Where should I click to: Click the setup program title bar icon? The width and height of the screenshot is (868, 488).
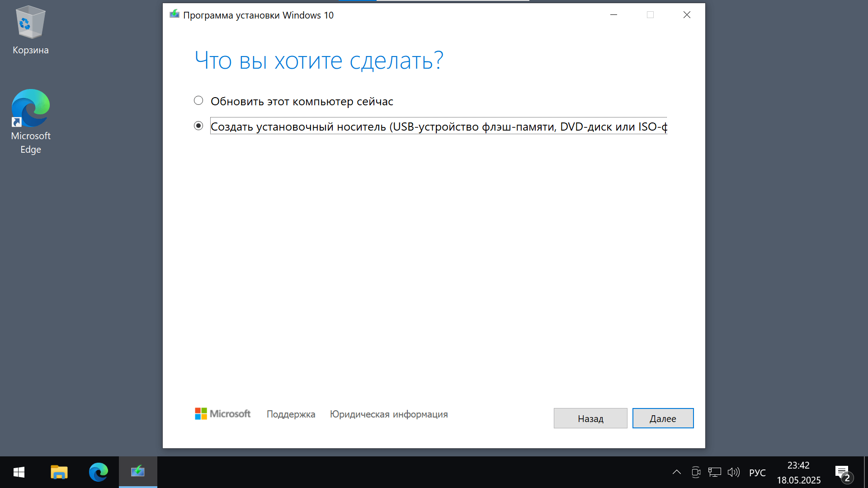[x=174, y=14]
